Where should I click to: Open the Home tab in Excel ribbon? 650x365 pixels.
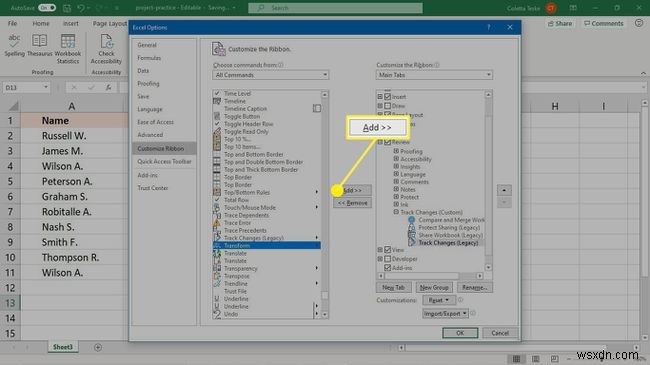(41, 24)
